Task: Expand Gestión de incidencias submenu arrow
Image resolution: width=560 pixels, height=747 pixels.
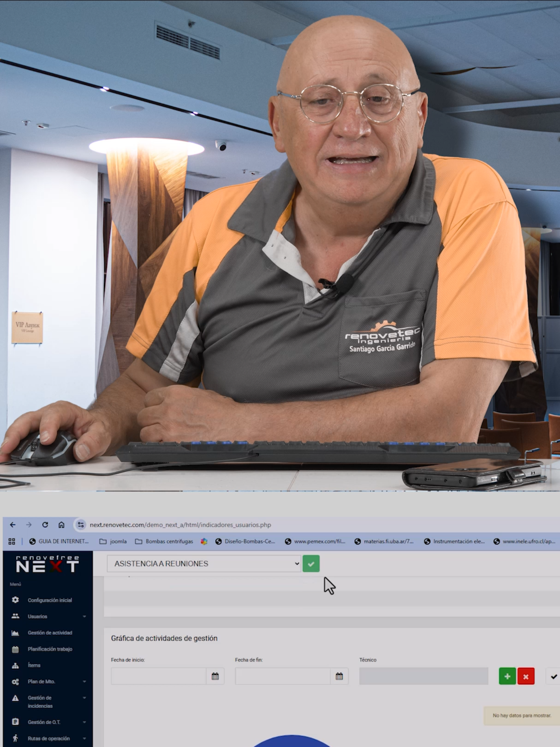Action: pos(84,698)
